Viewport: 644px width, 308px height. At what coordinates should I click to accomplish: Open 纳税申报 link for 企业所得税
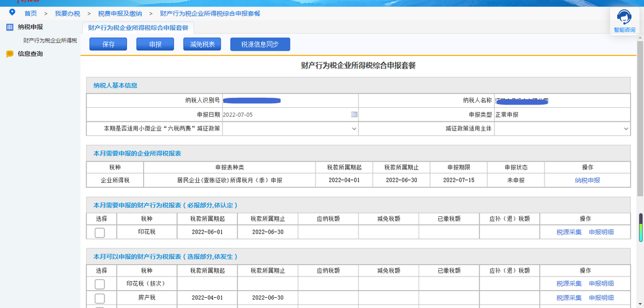[587, 181]
